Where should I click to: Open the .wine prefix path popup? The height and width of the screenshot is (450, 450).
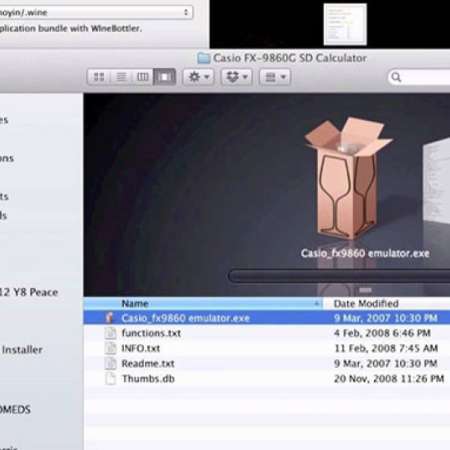click(x=96, y=12)
